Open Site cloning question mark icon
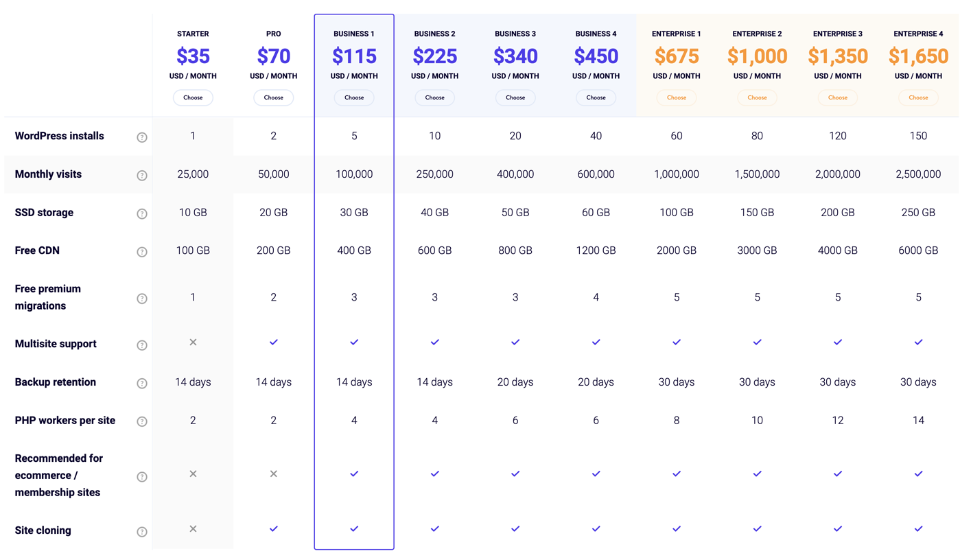 pyautogui.click(x=142, y=532)
